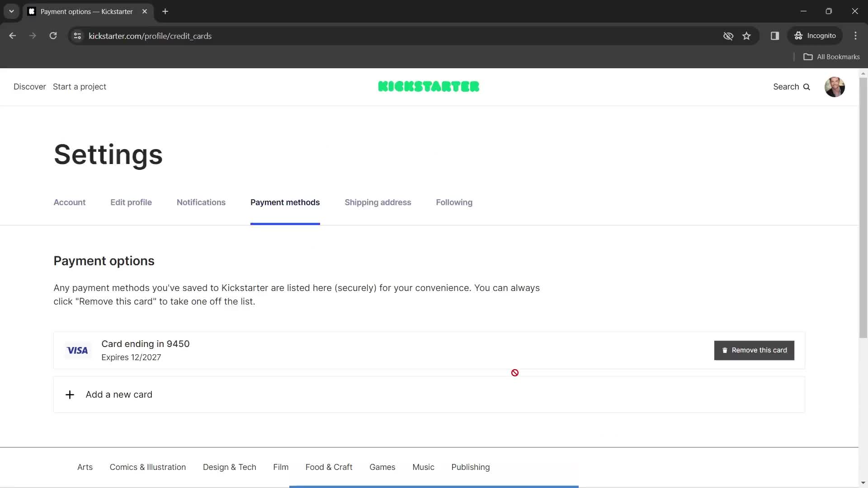Image resolution: width=868 pixels, height=488 pixels.
Task: Select the Account settings tab
Action: (69, 202)
